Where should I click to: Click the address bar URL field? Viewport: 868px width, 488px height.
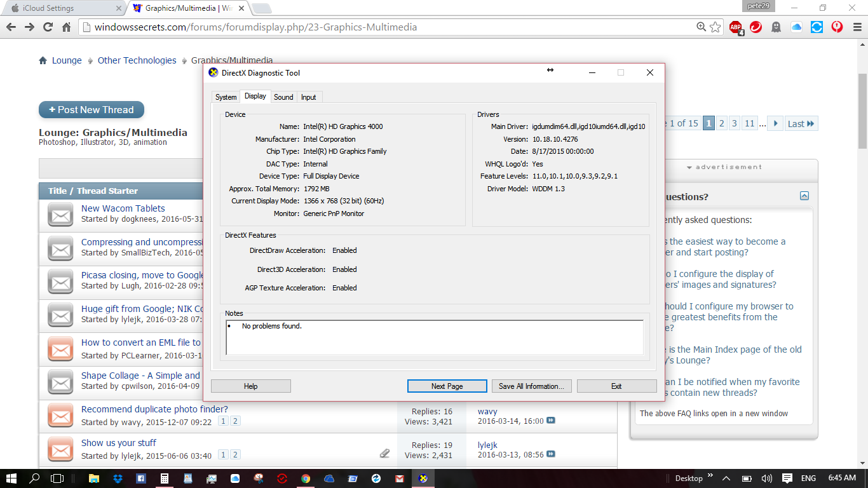tap(388, 27)
